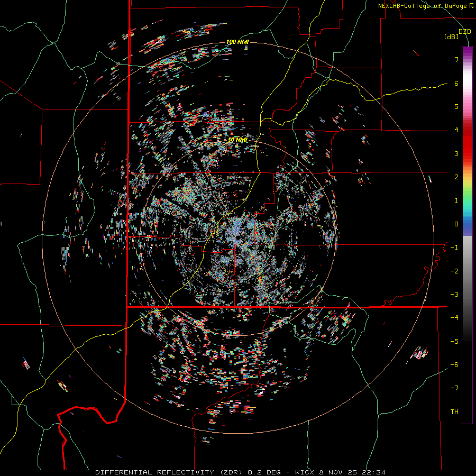Click the "50 NMI" range ring label

pos(237,140)
